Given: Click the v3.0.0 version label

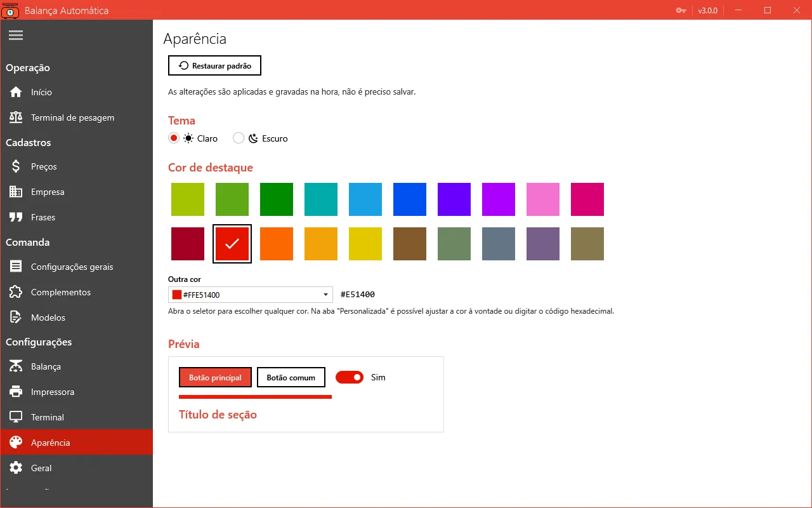Looking at the screenshot, I should click(708, 10).
